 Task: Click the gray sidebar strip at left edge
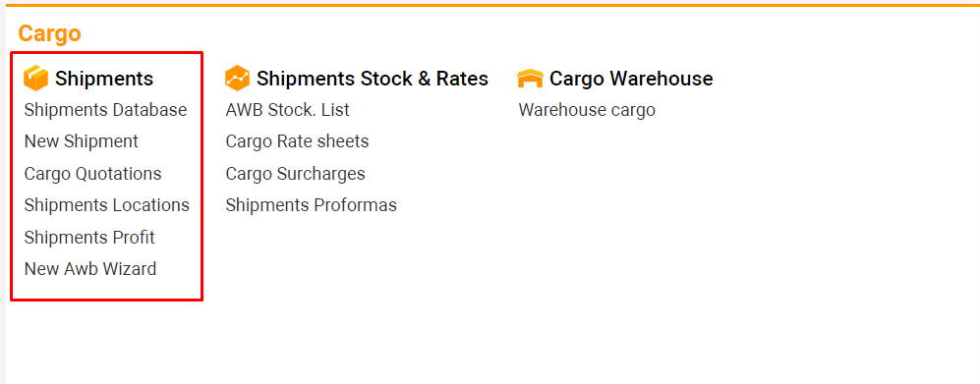(3, 194)
